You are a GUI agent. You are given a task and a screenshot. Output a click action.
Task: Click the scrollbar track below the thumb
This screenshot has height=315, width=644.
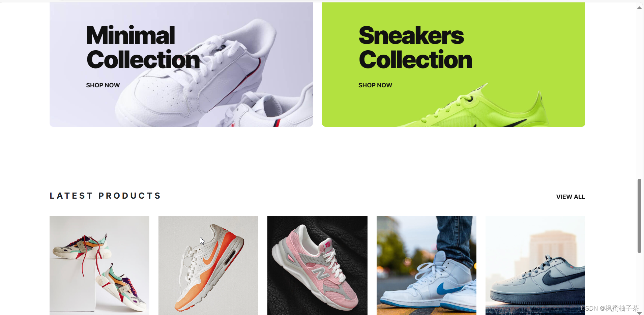(639, 282)
